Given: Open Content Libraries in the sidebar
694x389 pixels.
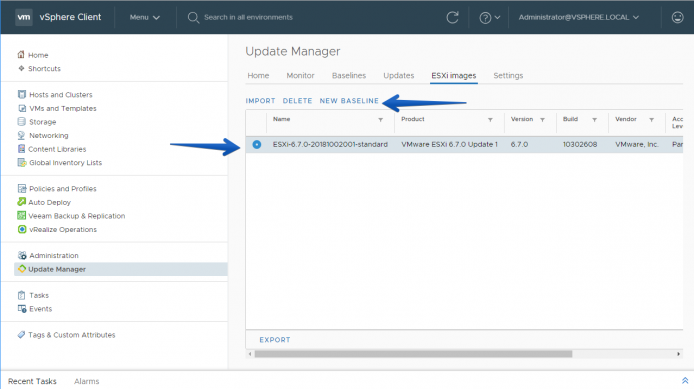Looking at the screenshot, I should coord(57,149).
